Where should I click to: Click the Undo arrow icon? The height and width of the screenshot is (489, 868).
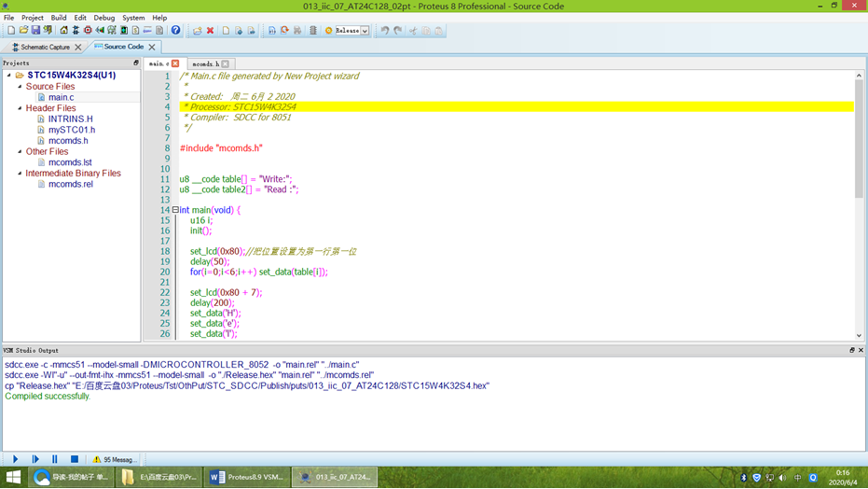click(385, 31)
